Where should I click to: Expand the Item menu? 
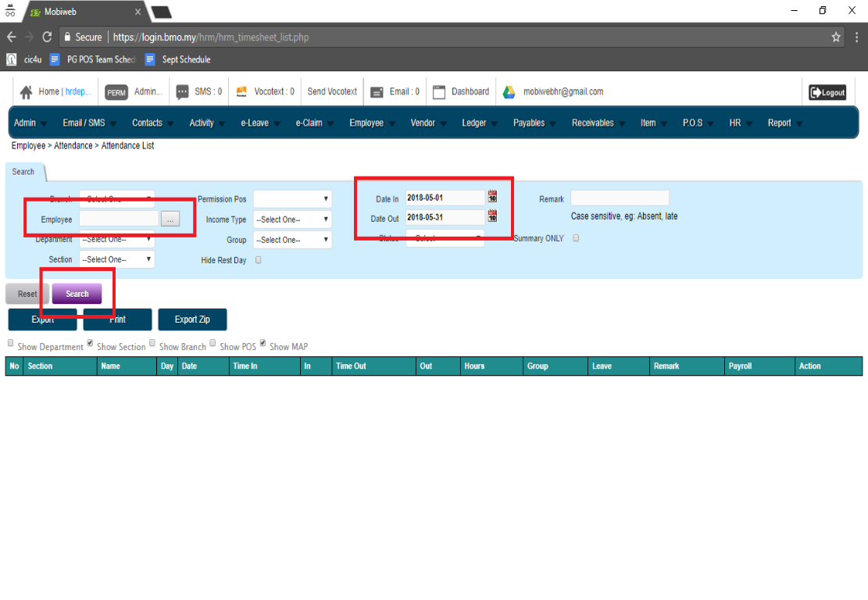tap(653, 123)
